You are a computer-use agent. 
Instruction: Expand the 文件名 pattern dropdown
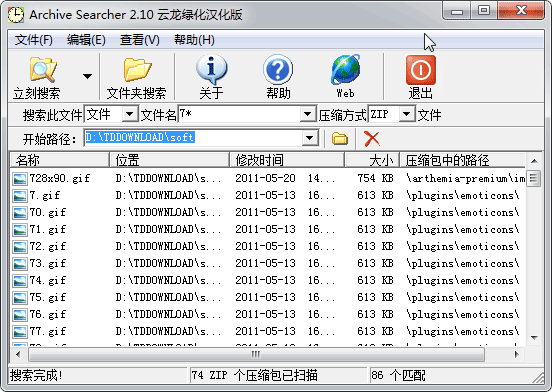(307, 114)
